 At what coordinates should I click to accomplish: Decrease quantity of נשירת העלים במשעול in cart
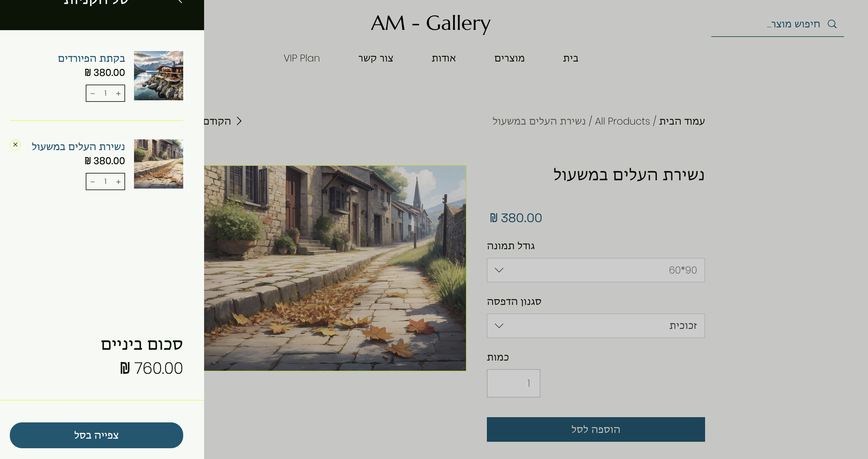93,182
